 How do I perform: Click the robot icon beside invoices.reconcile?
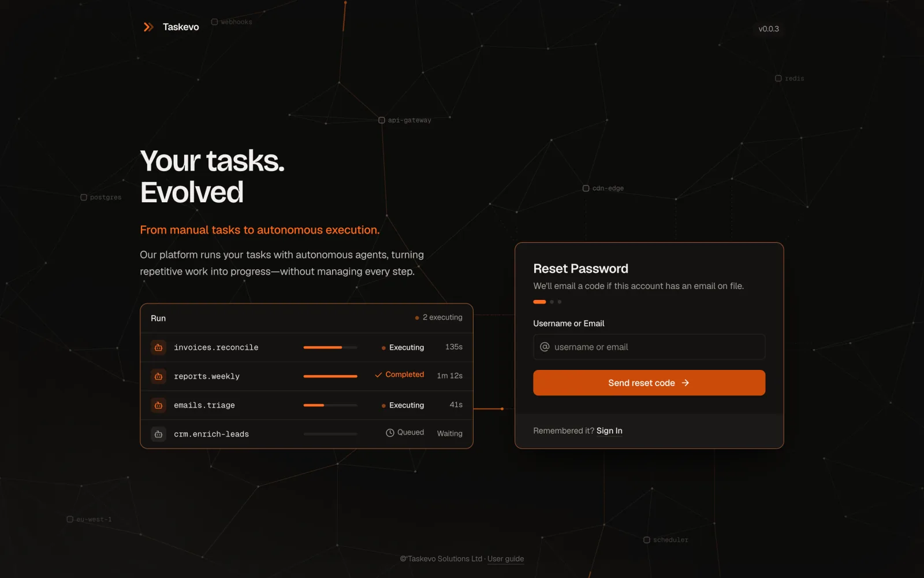158,347
